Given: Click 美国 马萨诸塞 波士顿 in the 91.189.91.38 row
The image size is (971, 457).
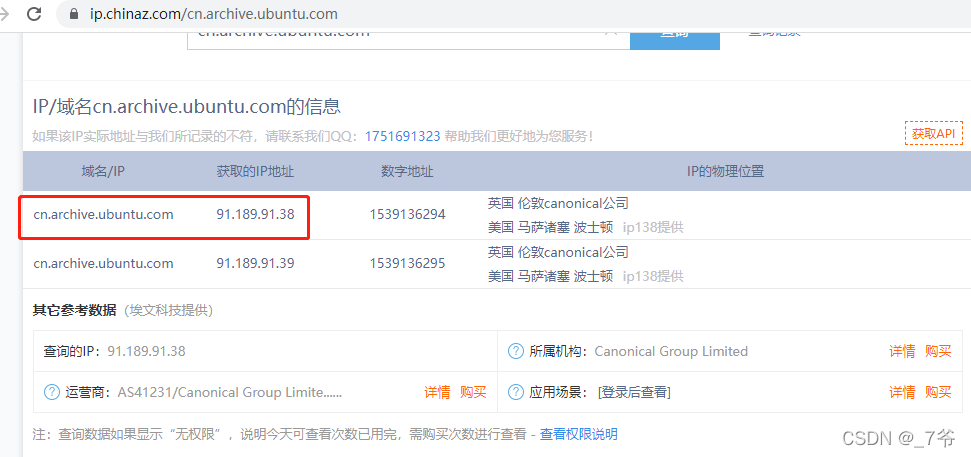Looking at the screenshot, I should point(550,227).
